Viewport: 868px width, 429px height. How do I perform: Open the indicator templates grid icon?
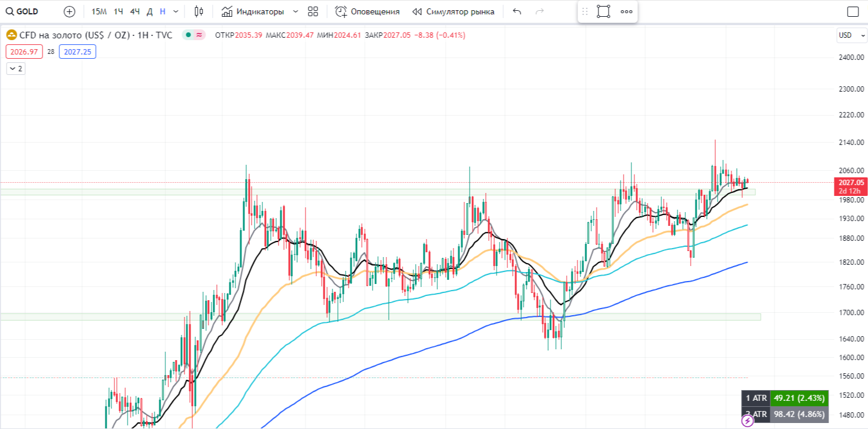point(313,11)
